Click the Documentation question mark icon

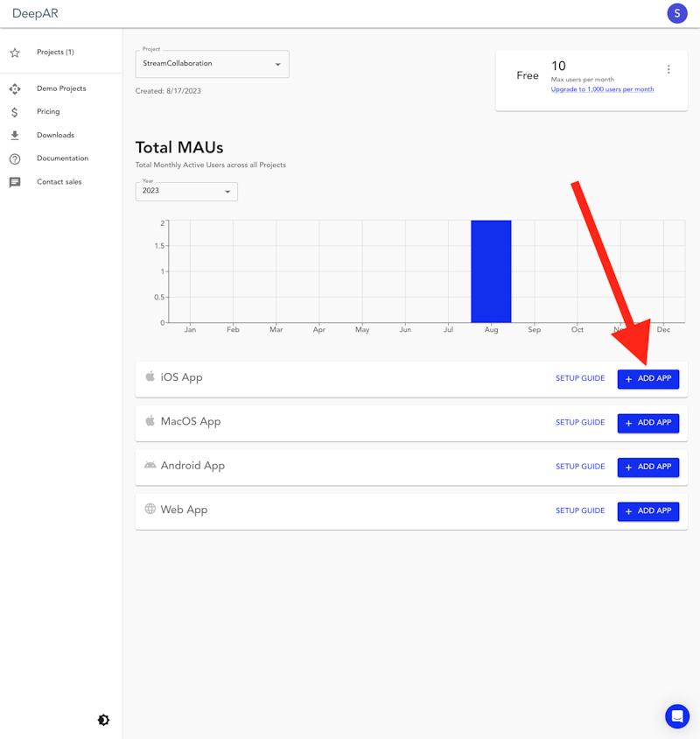[15, 158]
